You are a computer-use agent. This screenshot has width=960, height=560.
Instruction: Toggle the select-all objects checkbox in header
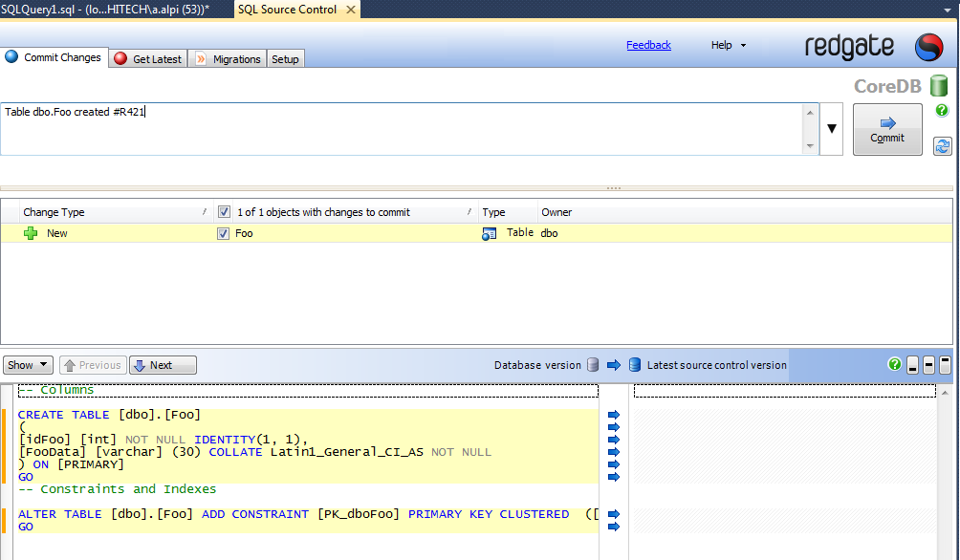click(x=224, y=212)
